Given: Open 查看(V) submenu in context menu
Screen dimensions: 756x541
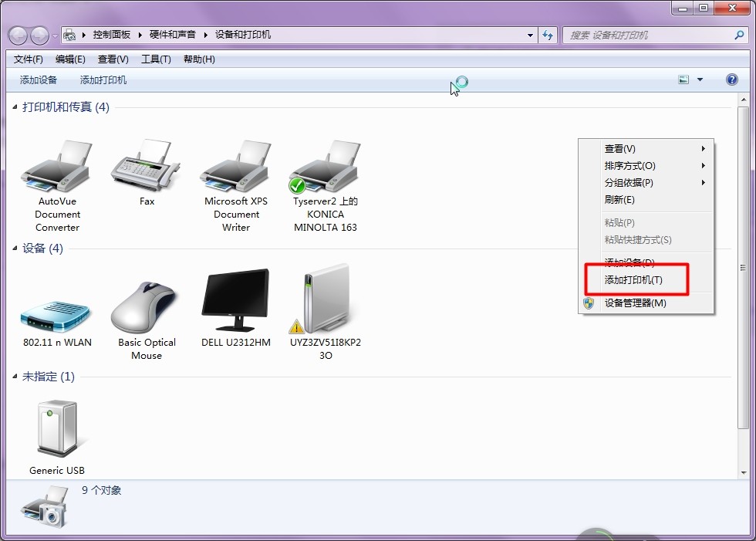Looking at the screenshot, I should click(x=646, y=148).
